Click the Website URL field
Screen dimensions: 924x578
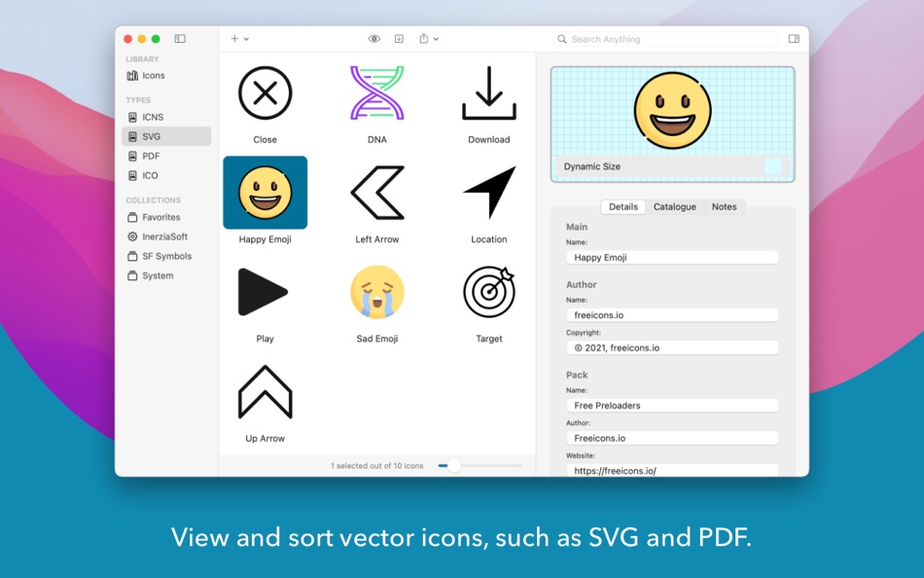click(x=672, y=471)
